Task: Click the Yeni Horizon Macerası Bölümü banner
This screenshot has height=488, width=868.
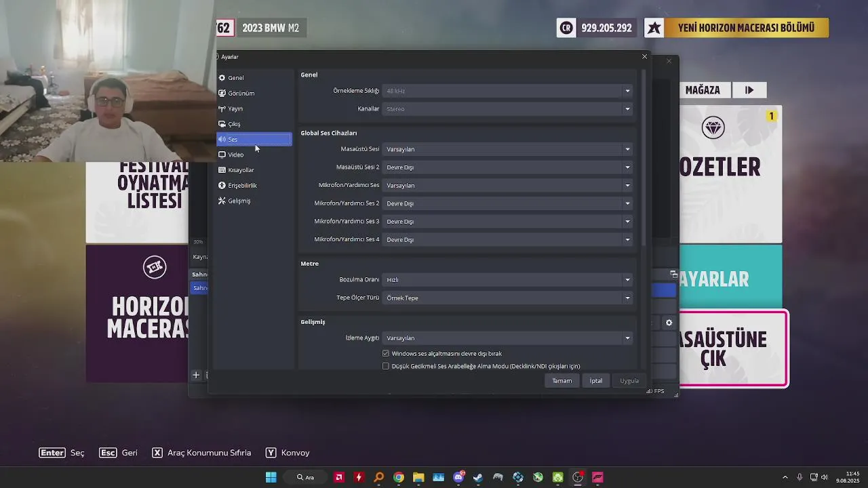Action: (736, 28)
